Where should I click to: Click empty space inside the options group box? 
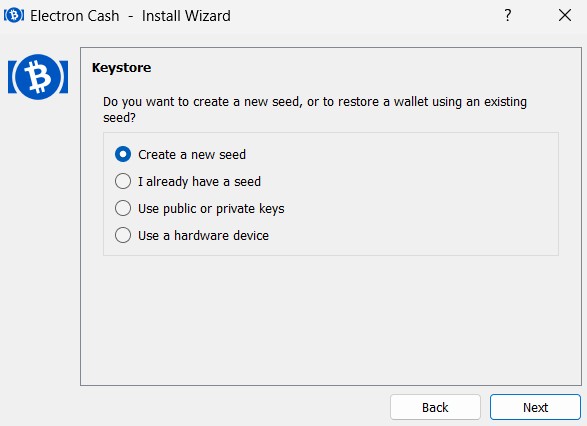click(419, 195)
